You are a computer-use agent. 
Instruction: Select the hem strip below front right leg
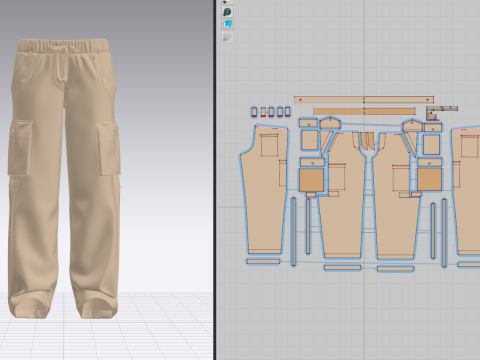click(396, 269)
